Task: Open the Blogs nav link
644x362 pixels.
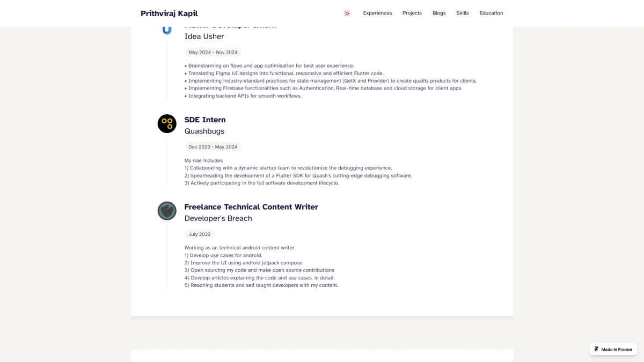Action: (x=439, y=13)
